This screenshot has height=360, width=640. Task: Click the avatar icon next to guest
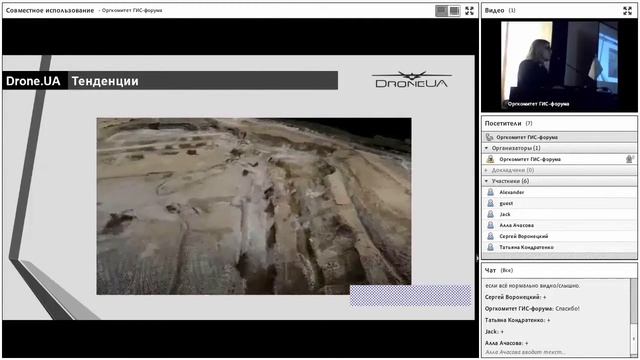(x=491, y=203)
